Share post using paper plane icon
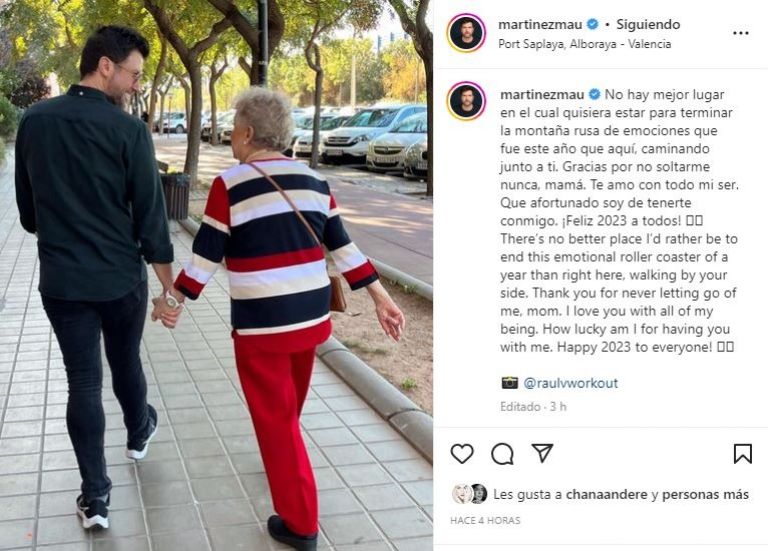The width and height of the screenshot is (768, 551). (x=542, y=453)
